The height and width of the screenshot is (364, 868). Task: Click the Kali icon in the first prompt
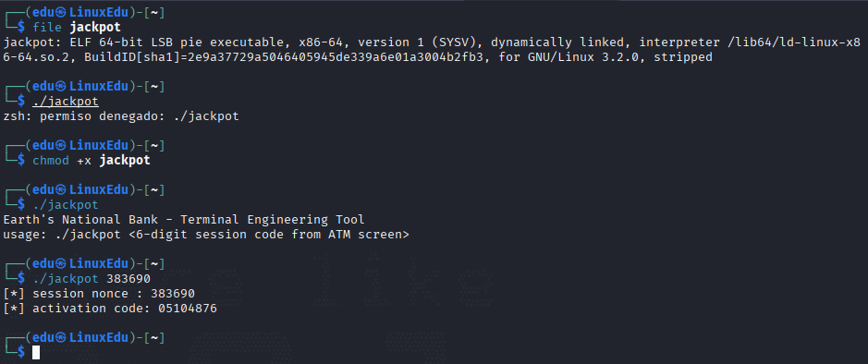(x=61, y=12)
